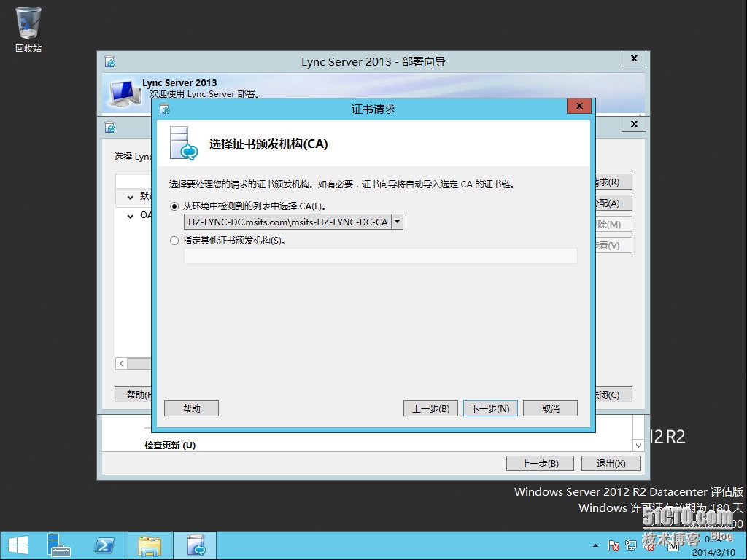Viewport: 747px width, 560px height.
Task: Click the certificate request title bar icon
Action: [165, 109]
